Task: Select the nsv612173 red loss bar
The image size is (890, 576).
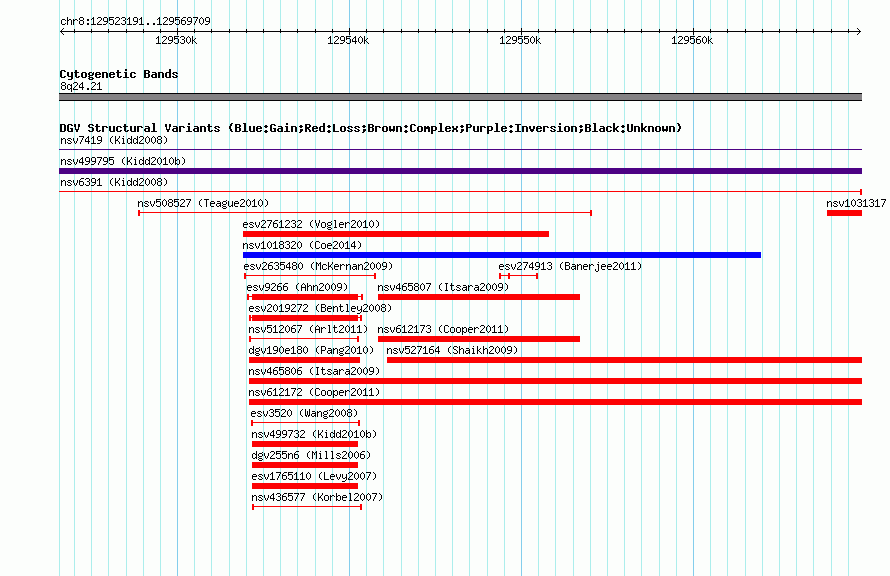Action: (479, 339)
